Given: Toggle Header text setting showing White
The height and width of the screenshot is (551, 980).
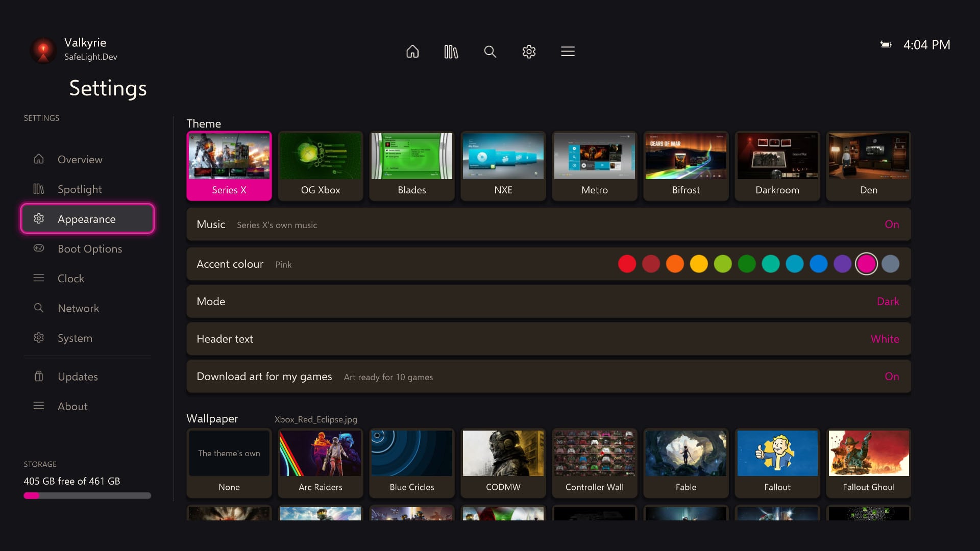Looking at the screenshot, I should pyautogui.click(x=549, y=339).
